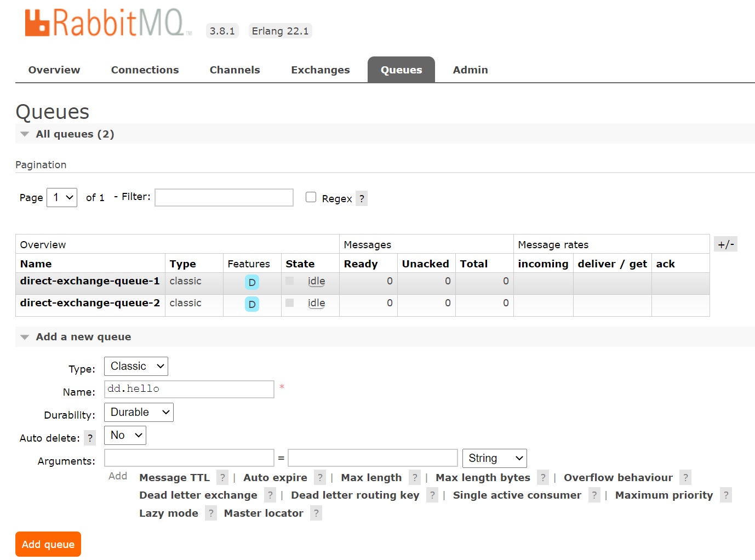Click help icon beside Auto delete
Image resolution: width=755 pixels, height=560 pixels.
click(90, 438)
